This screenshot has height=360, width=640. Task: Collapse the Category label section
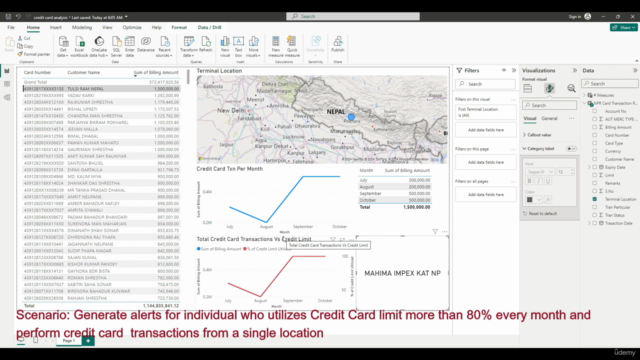(x=524, y=149)
